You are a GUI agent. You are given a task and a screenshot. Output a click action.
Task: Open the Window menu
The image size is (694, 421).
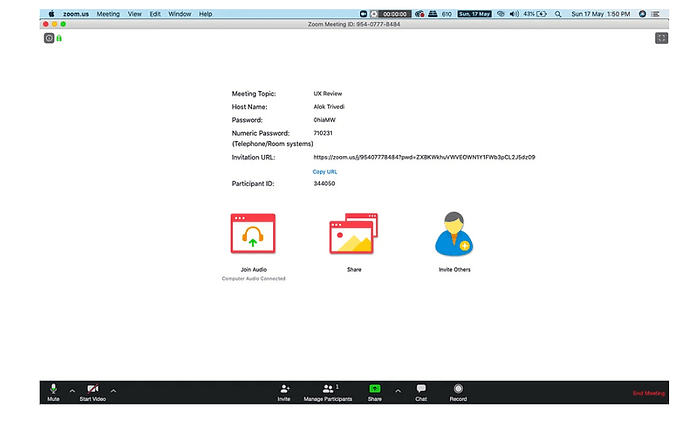click(x=180, y=14)
